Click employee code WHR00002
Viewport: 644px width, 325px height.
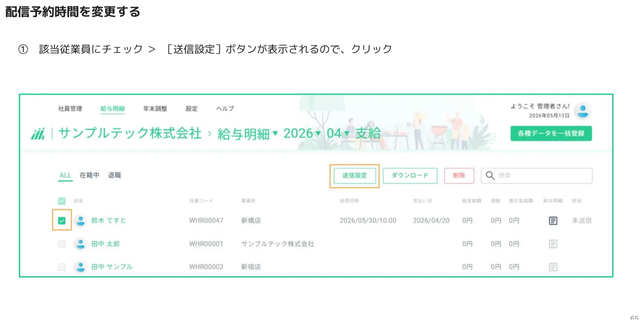206,267
